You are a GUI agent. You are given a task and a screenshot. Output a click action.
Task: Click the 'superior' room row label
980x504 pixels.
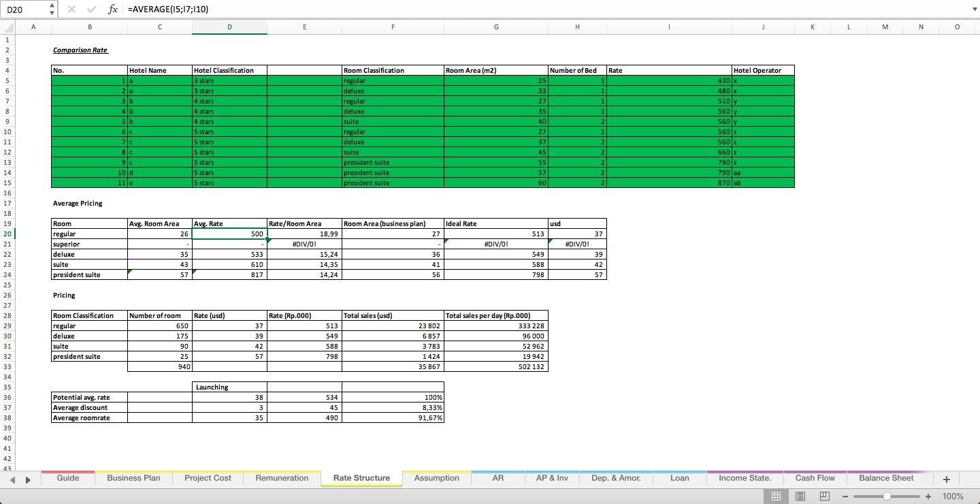[x=90, y=244]
